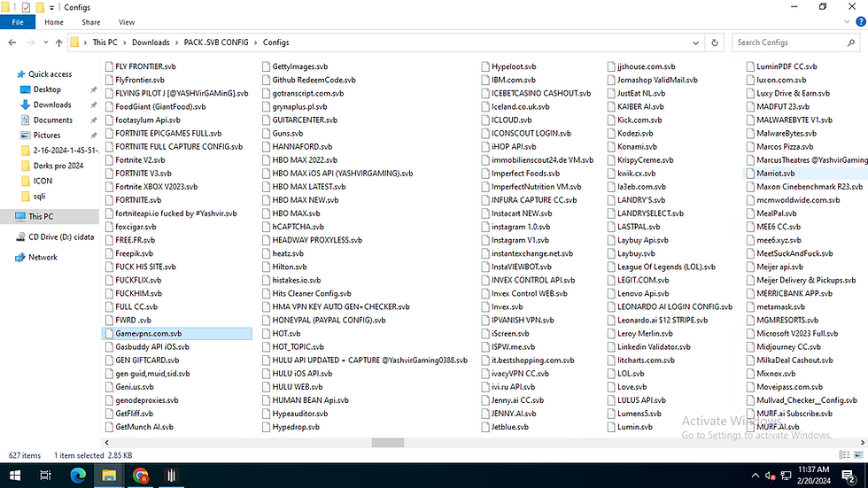Open the Dorks pro 2024 folder
The image size is (868, 488).
58,166
